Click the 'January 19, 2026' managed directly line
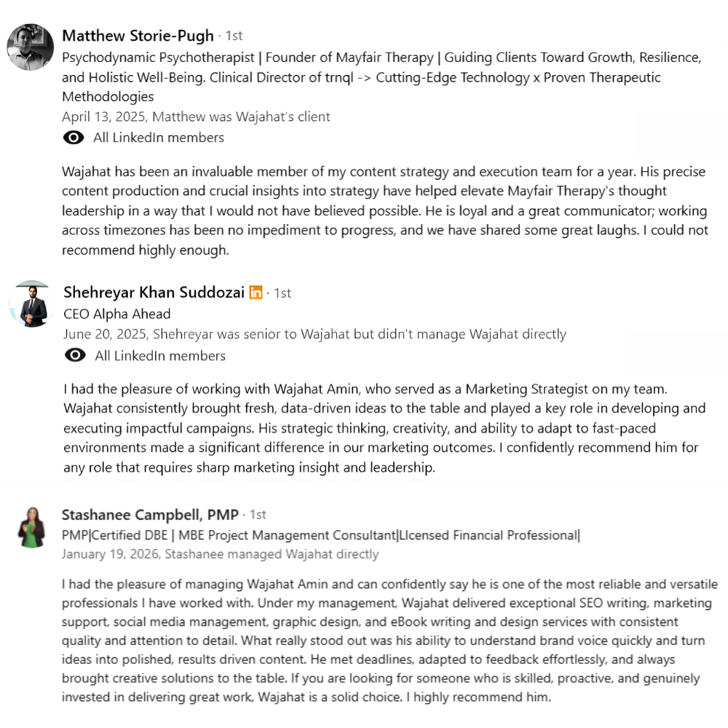 [220, 554]
